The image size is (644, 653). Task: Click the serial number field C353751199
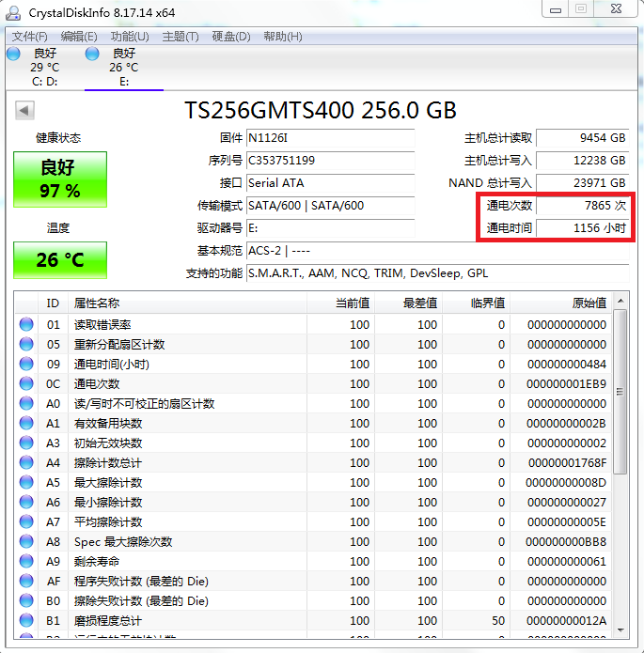point(330,161)
